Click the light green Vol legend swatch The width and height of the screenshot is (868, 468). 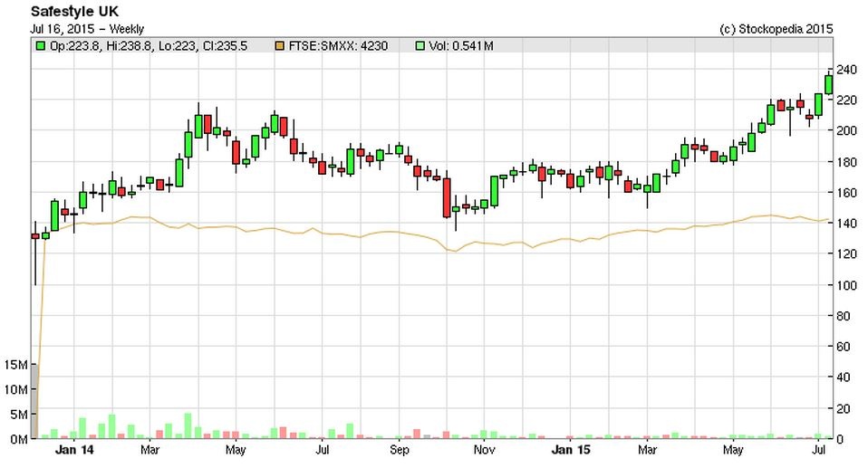point(420,46)
